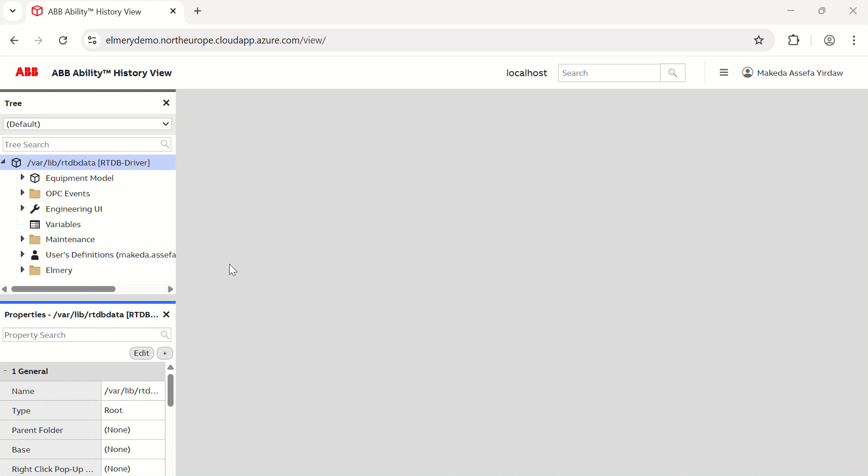Click the Elmery folder icon
The width and height of the screenshot is (868, 476).
(x=35, y=270)
